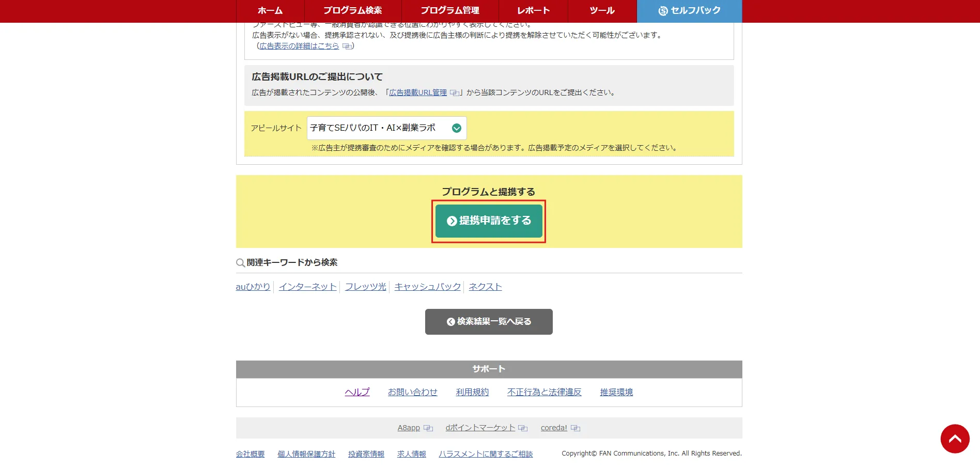980x469 pixels.
Task: Click external-window icon next to dポイントマーケット
Action: point(523,428)
